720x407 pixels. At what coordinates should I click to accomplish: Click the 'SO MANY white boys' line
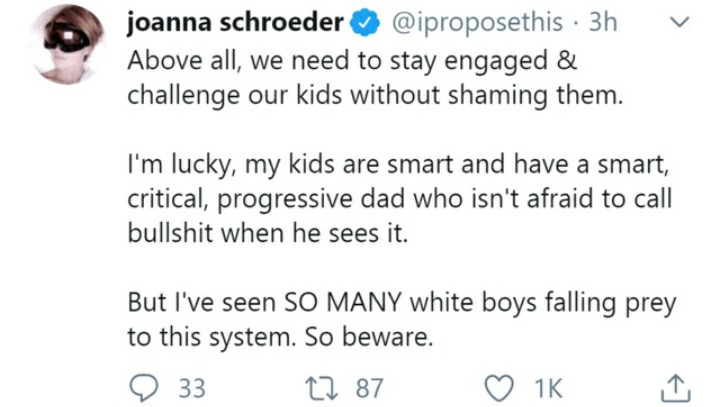point(402,303)
